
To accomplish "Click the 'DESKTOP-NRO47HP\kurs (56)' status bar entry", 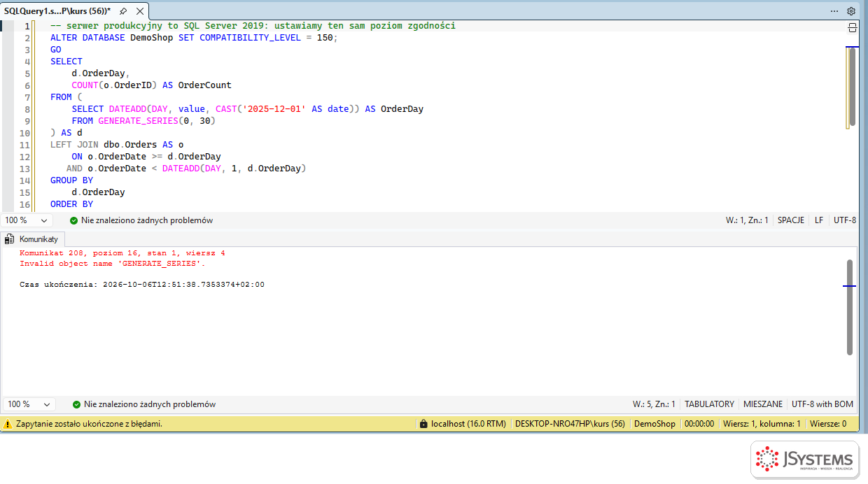I will tap(570, 424).
